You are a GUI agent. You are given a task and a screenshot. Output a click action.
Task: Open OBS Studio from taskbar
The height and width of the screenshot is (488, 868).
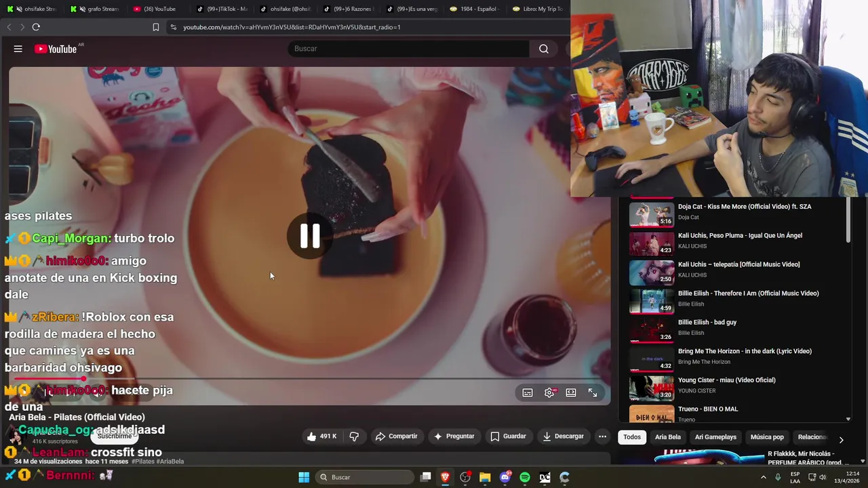(x=465, y=477)
